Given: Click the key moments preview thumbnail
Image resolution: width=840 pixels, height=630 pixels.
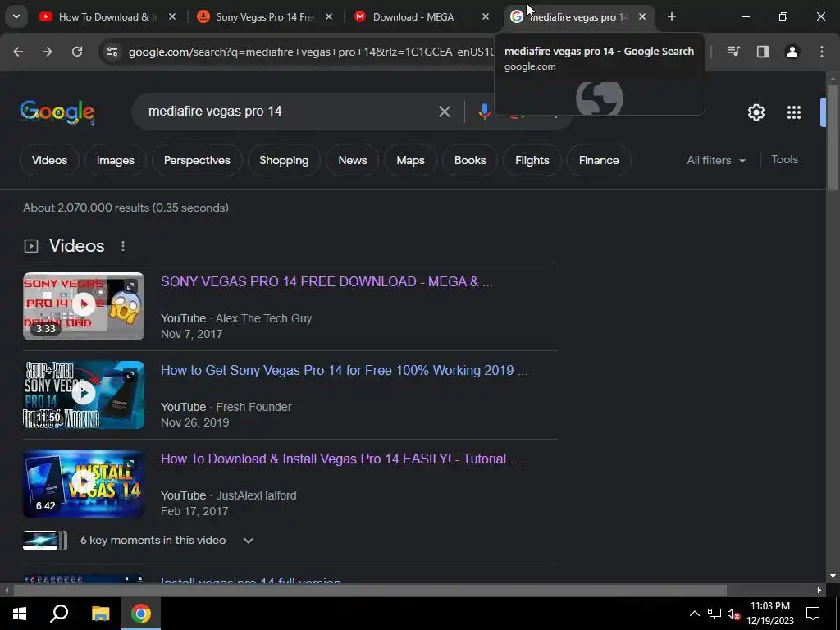Looking at the screenshot, I should coord(45,540).
